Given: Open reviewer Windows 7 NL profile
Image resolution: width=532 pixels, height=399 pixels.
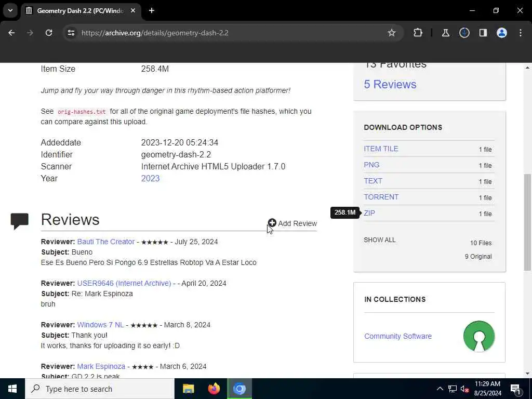Looking at the screenshot, I should coord(100,325).
